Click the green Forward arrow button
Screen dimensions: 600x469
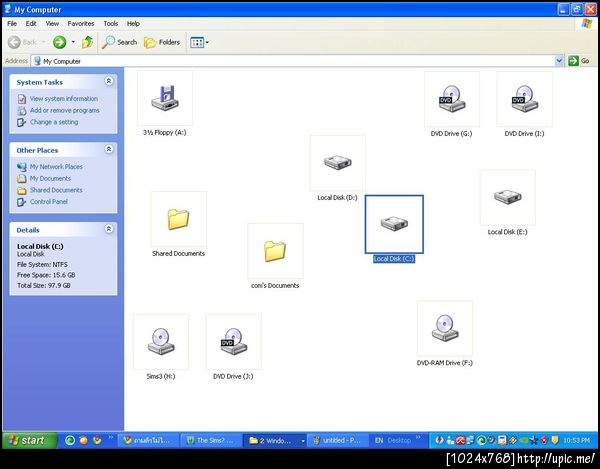pos(59,42)
